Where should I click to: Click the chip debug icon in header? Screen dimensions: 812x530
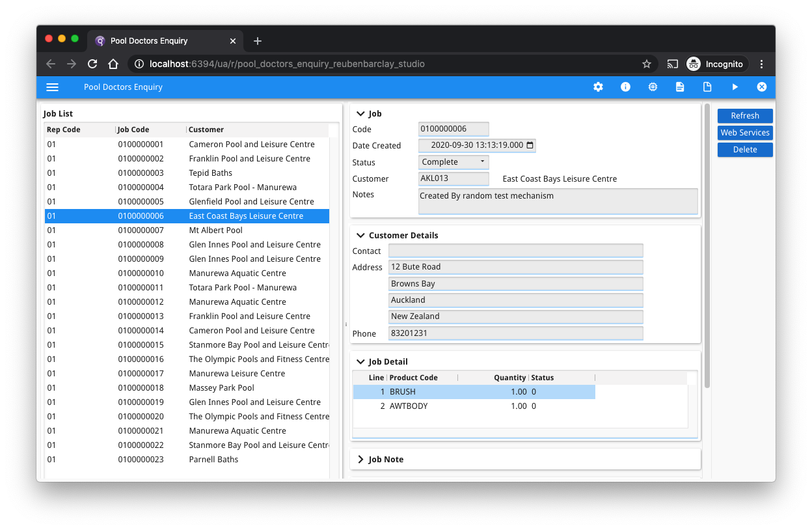click(653, 87)
